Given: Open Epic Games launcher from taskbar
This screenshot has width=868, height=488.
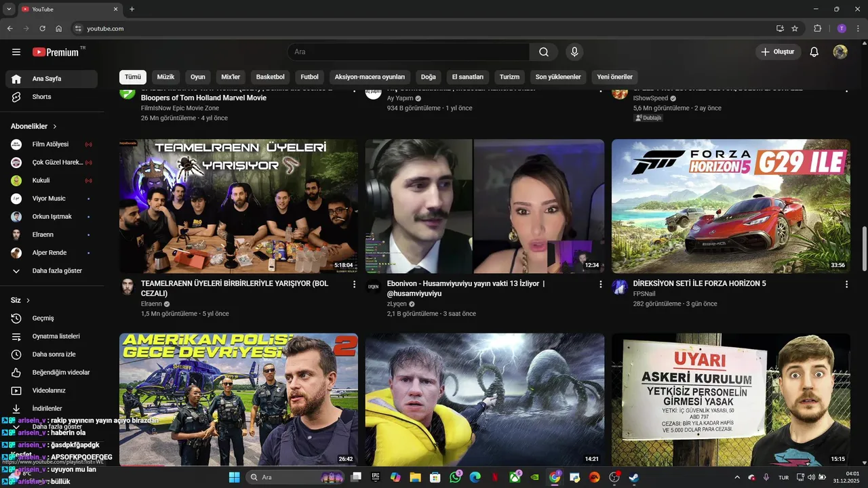Looking at the screenshot, I should tap(376, 477).
